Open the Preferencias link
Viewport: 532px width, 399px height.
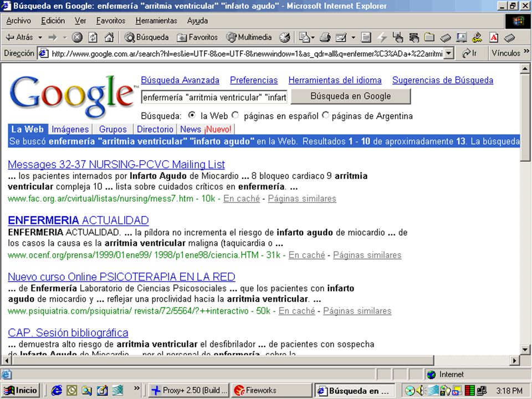pyautogui.click(x=254, y=80)
